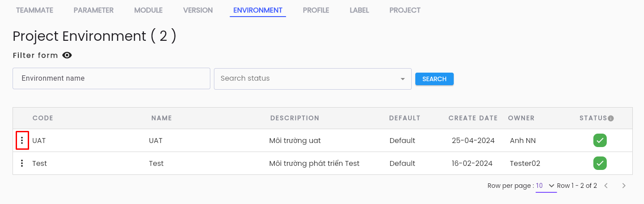Click the 'Filter form' label
Image resolution: width=644 pixels, height=204 pixels.
pyautogui.click(x=35, y=56)
